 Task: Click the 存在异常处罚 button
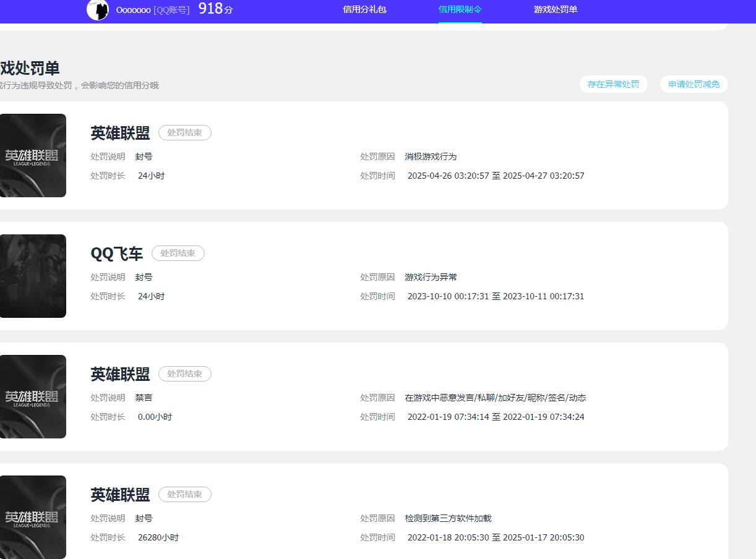(613, 84)
